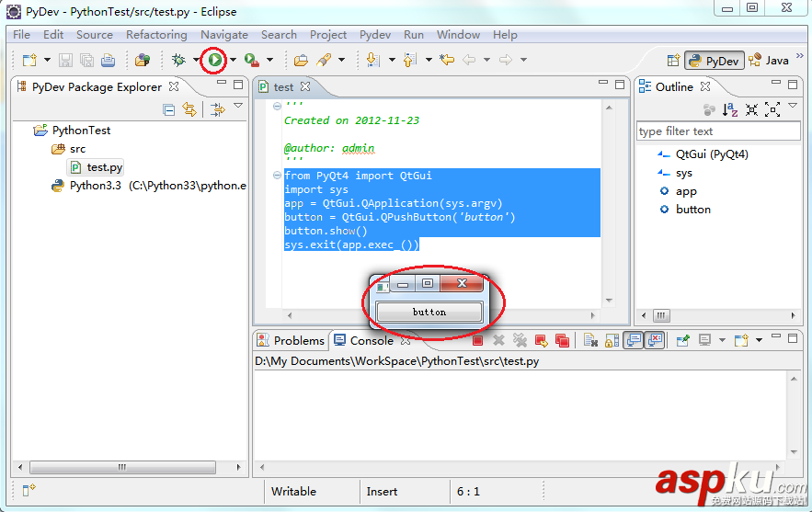Toggle Show Console on standard out change
Viewport: 812px width, 512px height.
click(x=634, y=341)
